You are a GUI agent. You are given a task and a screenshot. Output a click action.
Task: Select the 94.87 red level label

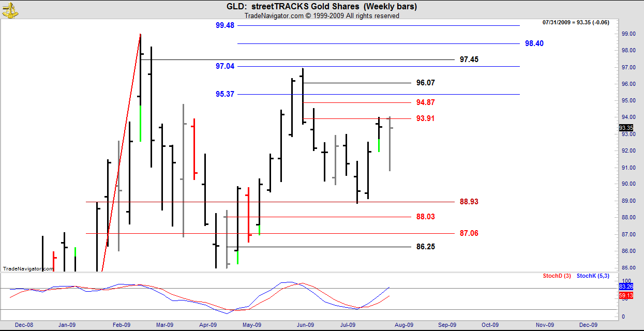click(x=425, y=102)
